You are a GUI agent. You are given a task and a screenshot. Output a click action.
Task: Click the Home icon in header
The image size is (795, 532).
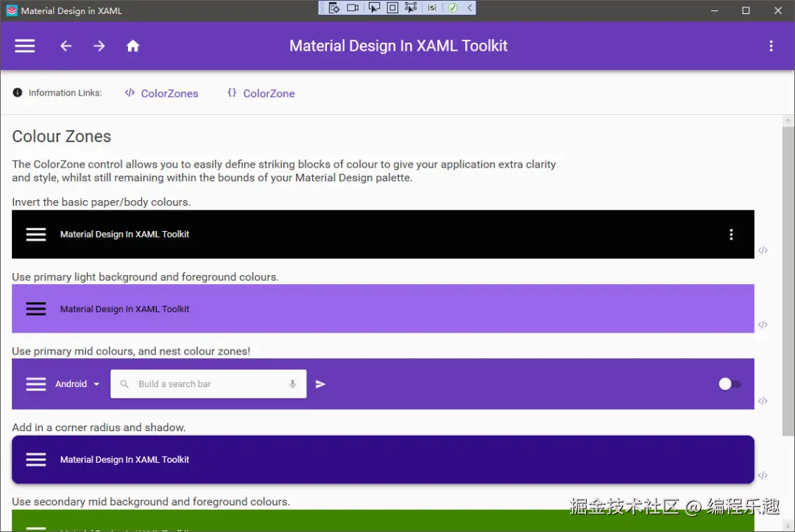(132, 46)
